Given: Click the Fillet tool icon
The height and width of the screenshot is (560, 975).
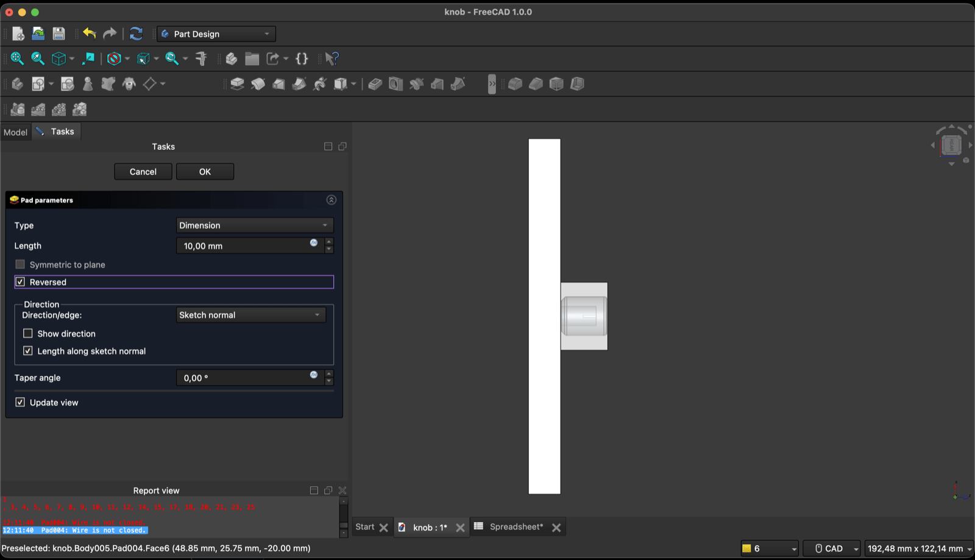Looking at the screenshot, I should [516, 83].
